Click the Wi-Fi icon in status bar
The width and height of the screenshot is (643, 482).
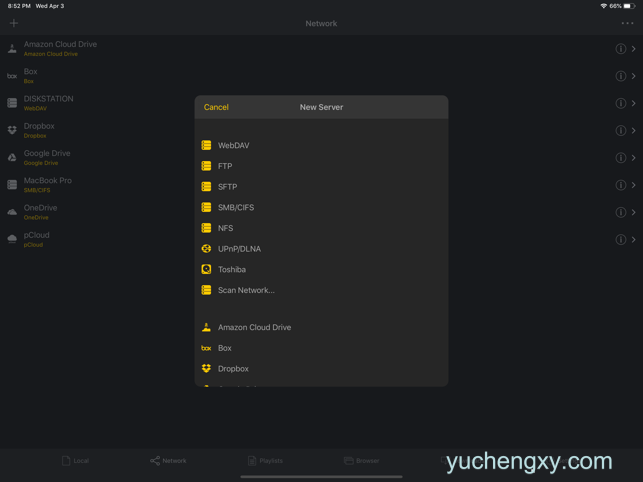point(604,6)
